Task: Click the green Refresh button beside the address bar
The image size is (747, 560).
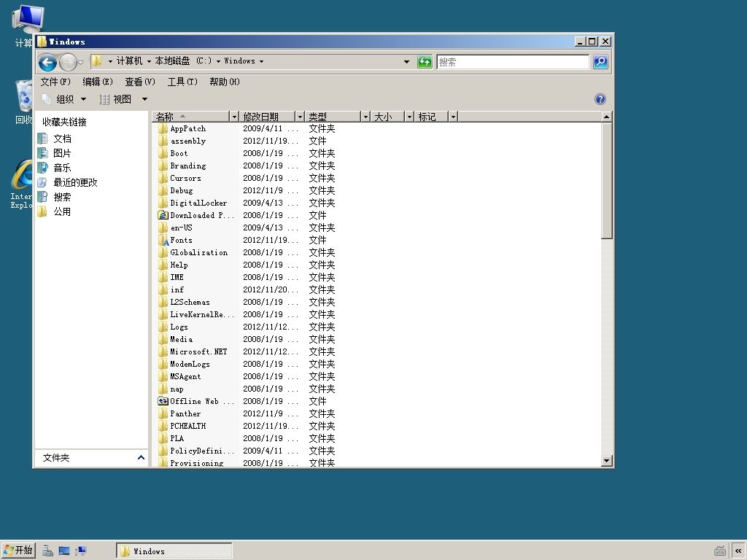Action: click(425, 62)
